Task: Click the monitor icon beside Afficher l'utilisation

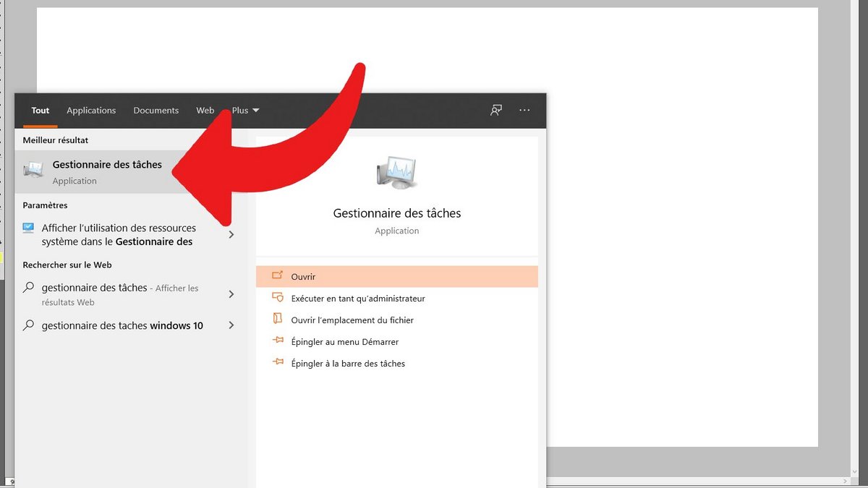Action: [x=28, y=228]
